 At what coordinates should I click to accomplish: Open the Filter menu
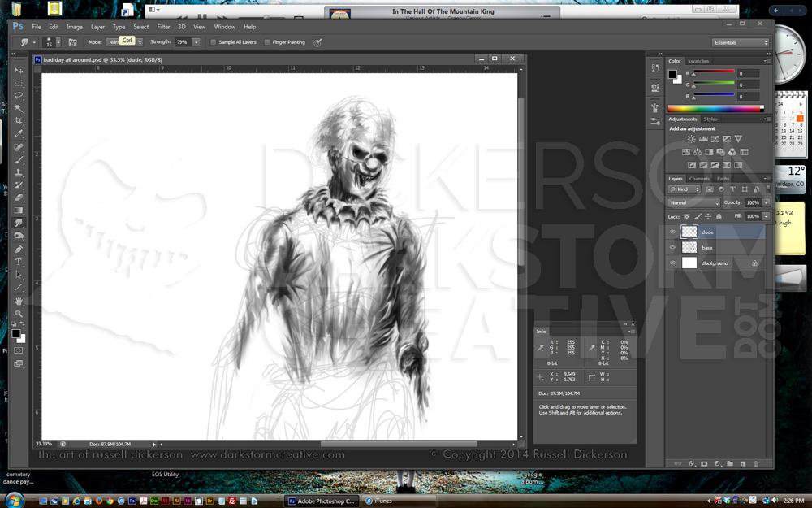pyautogui.click(x=163, y=27)
